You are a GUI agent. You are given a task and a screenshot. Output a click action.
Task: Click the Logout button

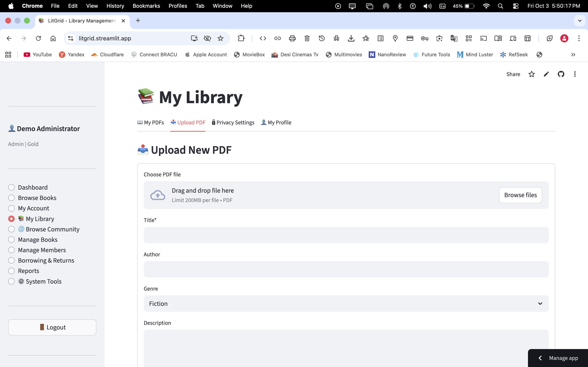click(x=52, y=327)
